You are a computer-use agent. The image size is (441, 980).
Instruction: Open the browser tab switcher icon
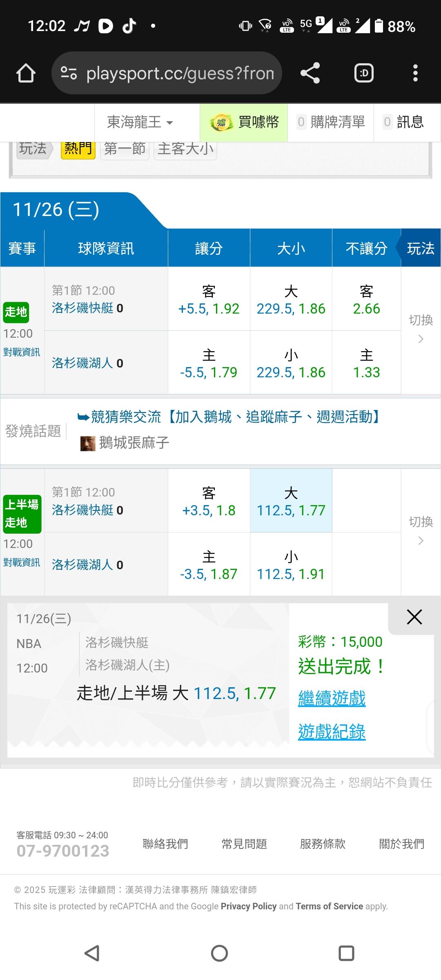pyautogui.click(x=364, y=73)
